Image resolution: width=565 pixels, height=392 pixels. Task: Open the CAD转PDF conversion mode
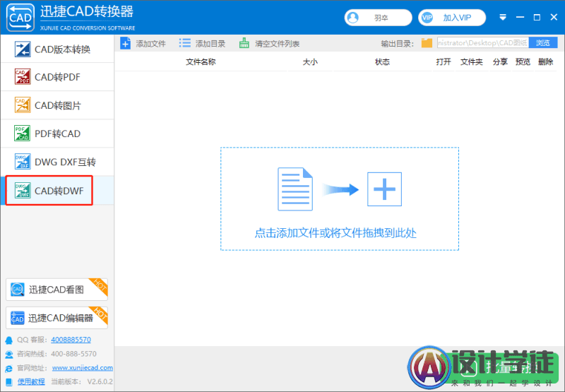pyautogui.click(x=57, y=77)
